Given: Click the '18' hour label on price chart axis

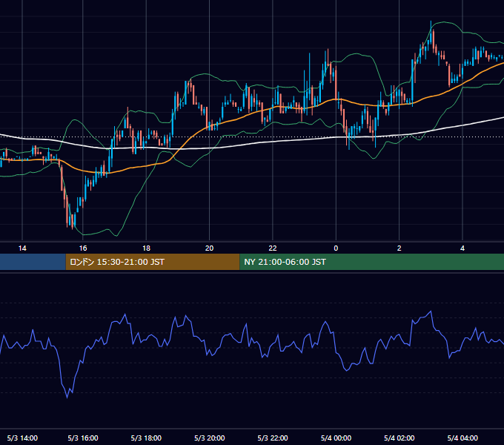Looking at the screenshot, I should pyautogui.click(x=146, y=248).
